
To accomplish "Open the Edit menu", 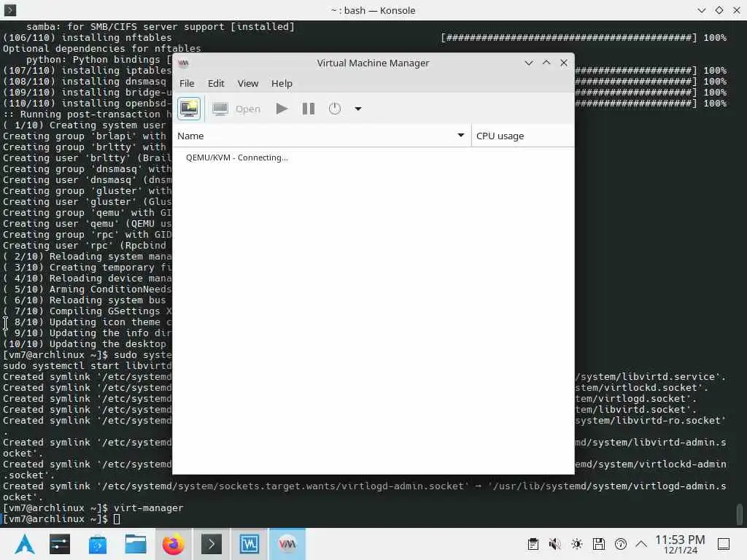I will pyautogui.click(x=216, y=83).
